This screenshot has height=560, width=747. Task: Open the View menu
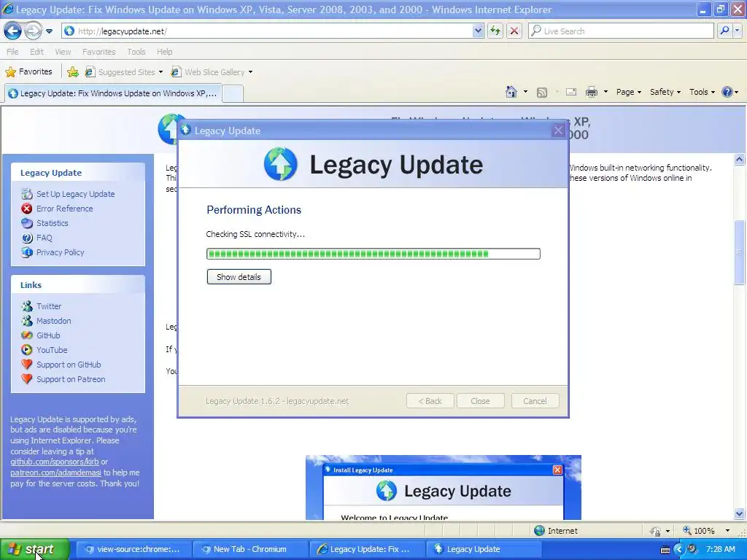pos(63,52)
